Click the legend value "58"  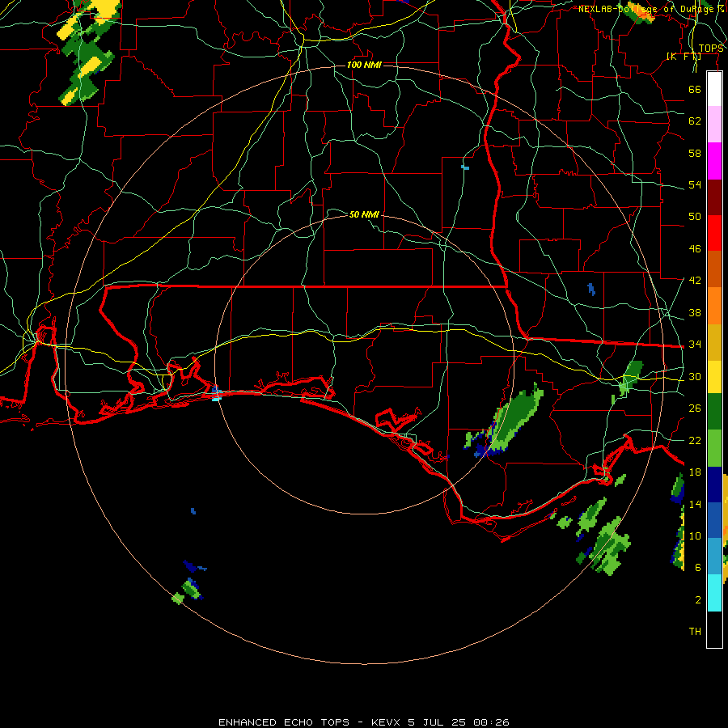(x=695, y=153)
